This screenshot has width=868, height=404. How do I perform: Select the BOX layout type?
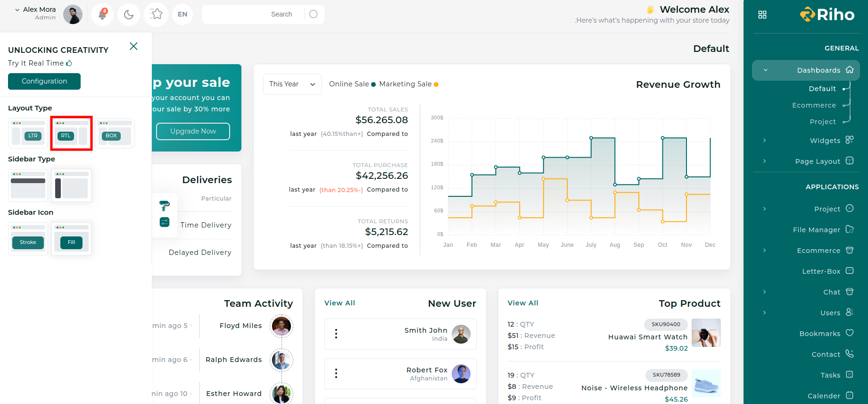tap(116, 133)
